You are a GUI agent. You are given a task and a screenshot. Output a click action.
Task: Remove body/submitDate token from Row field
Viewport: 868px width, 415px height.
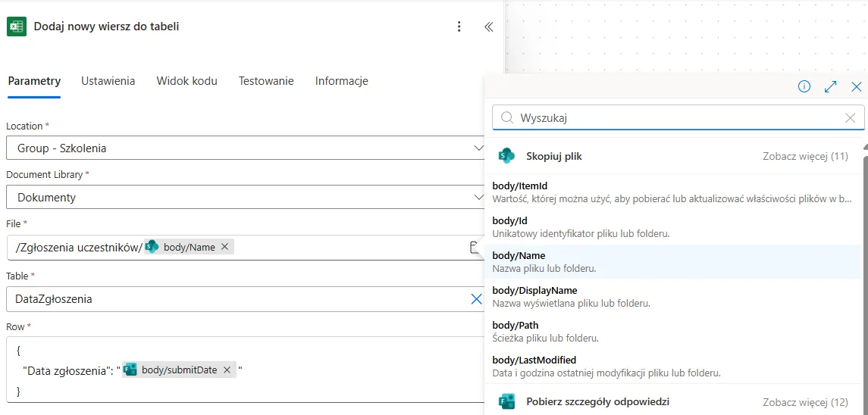(x=227, y=370)
